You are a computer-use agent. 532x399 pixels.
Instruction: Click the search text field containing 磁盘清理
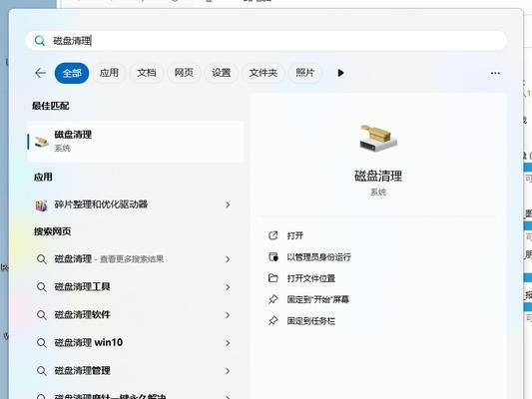[x=266, y=41]
